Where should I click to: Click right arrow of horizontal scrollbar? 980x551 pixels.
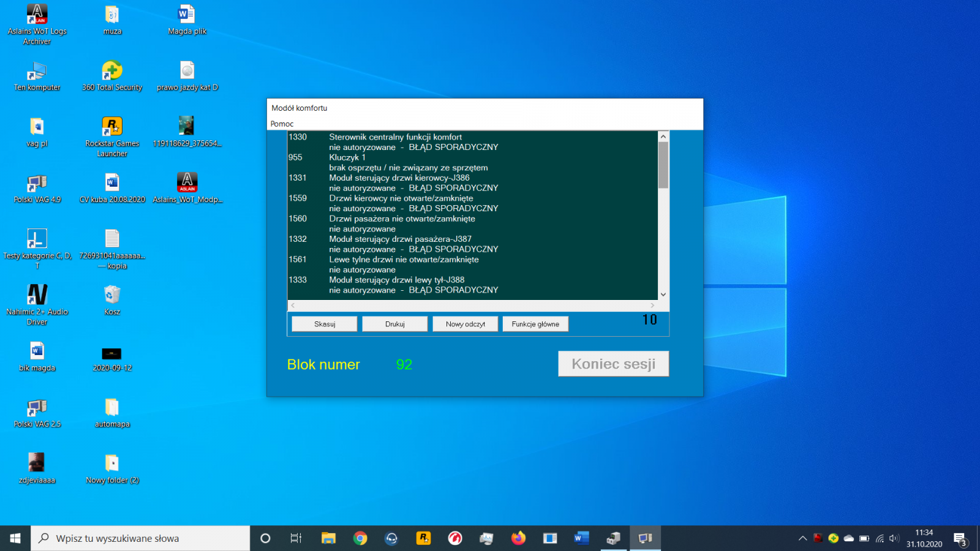652,305
